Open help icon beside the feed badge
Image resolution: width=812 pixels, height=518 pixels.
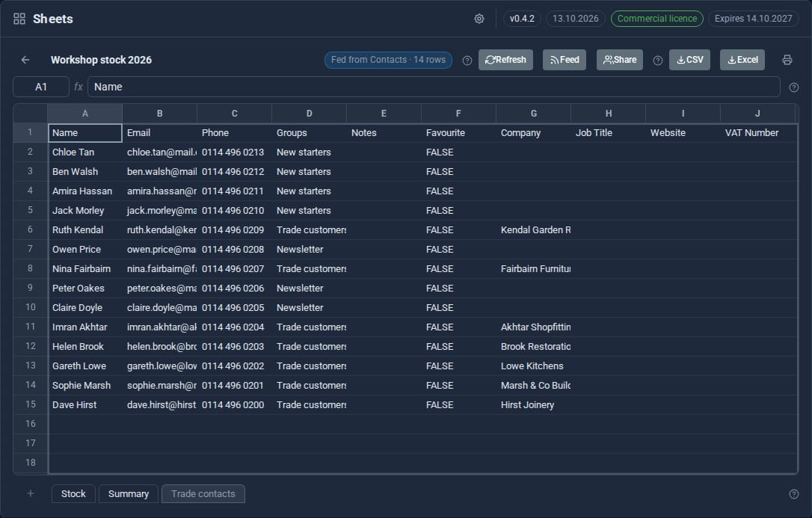click(467, 61)
